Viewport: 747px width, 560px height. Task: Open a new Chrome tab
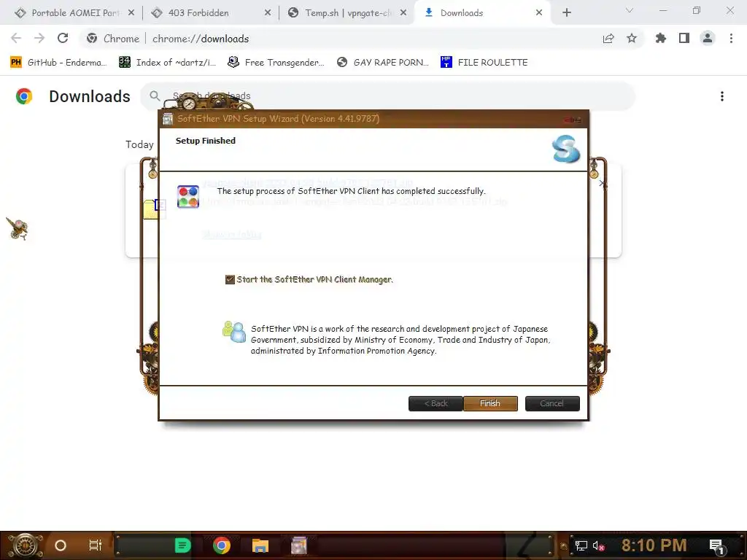coord(566,13)
